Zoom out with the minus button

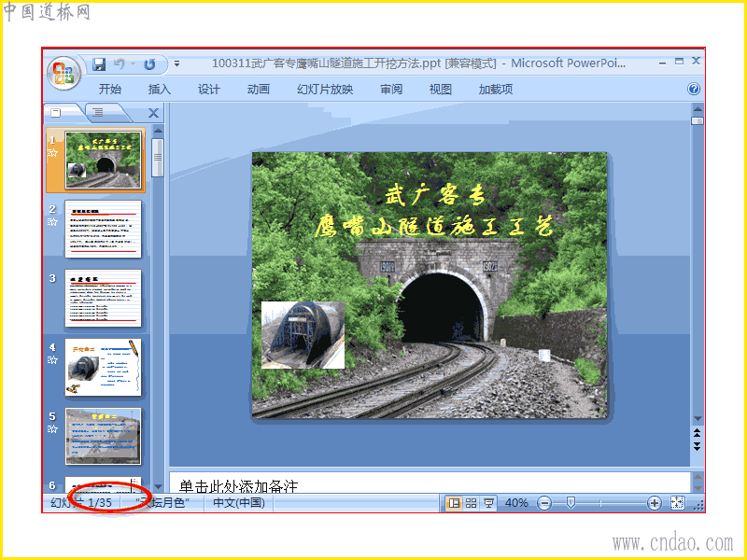[544, 503]
